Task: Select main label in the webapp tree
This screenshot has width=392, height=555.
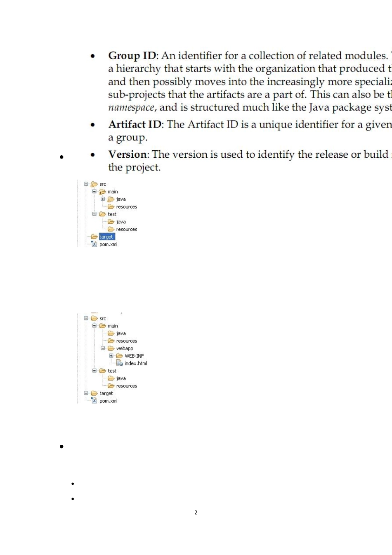Action: (113, 326)
